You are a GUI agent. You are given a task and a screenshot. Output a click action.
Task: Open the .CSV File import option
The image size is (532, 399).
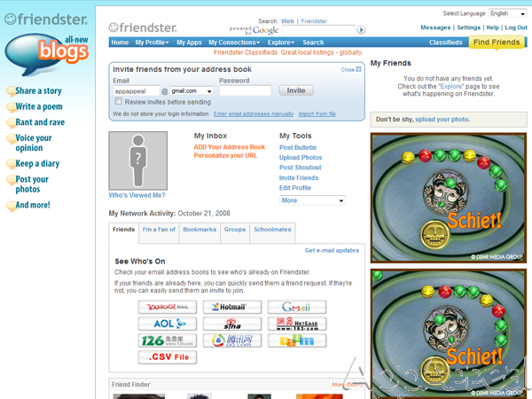[168, 357]
